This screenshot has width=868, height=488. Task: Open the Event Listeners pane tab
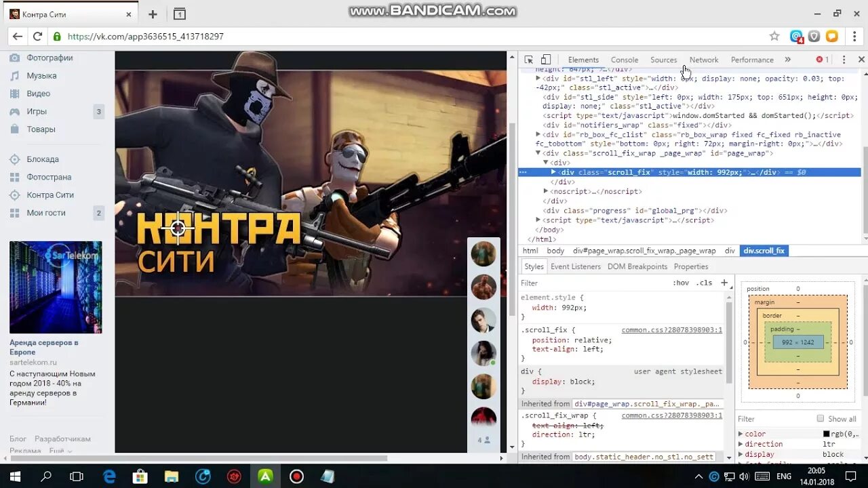click(x=576, y=266)
